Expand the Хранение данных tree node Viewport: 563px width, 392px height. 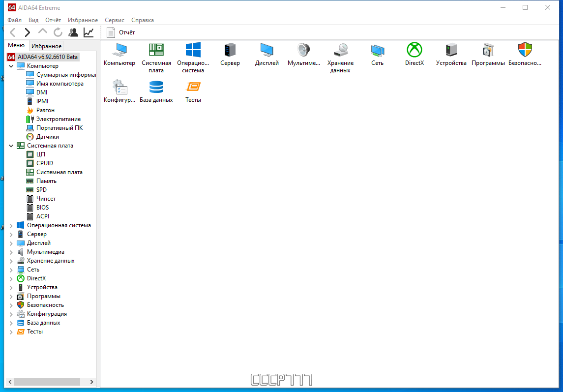pyautogui.click(x=11, y=261)
